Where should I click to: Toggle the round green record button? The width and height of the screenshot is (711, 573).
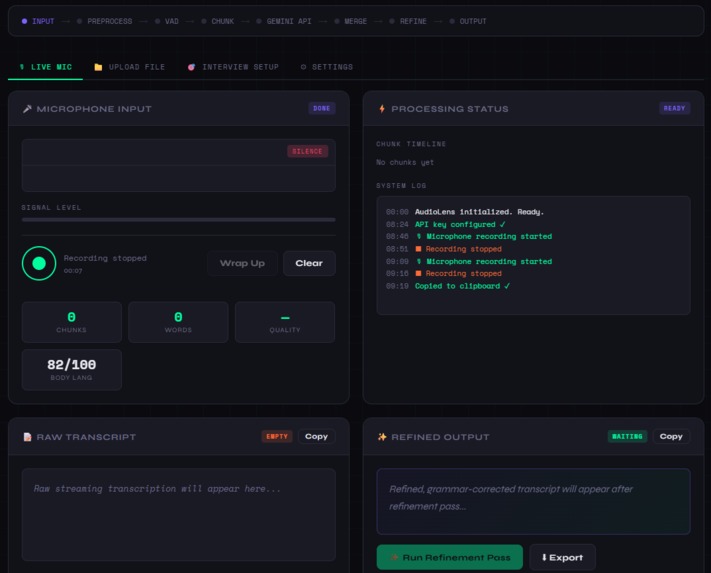point(39,263)
